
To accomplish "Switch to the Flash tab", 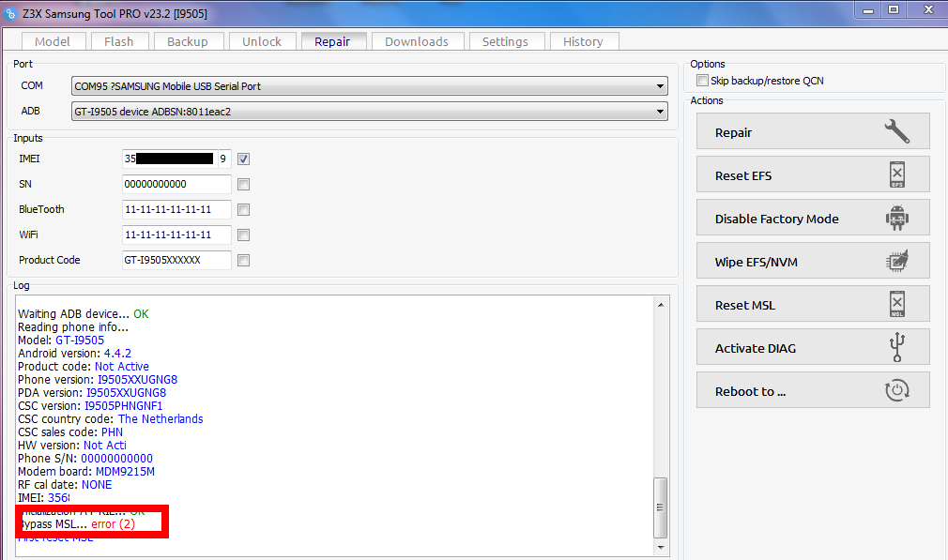I will coord(118,41).
